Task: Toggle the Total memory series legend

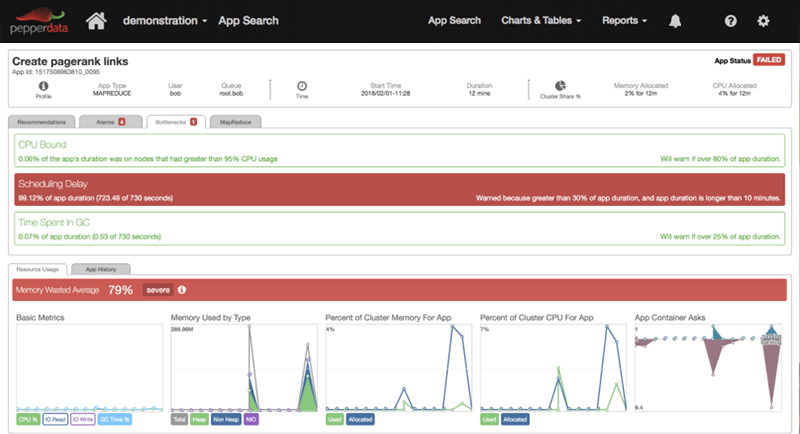Action: click(x=179, y=419)
